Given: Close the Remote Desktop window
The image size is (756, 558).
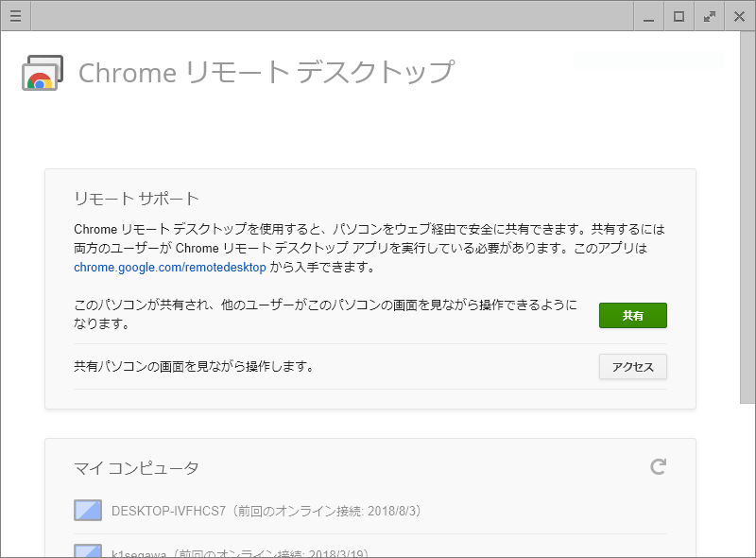Looking at the screenshot, I should pos(739,16).
